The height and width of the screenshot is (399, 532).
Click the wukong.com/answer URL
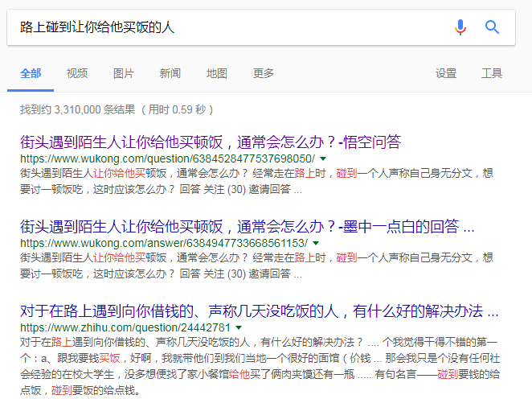[164, 243]
